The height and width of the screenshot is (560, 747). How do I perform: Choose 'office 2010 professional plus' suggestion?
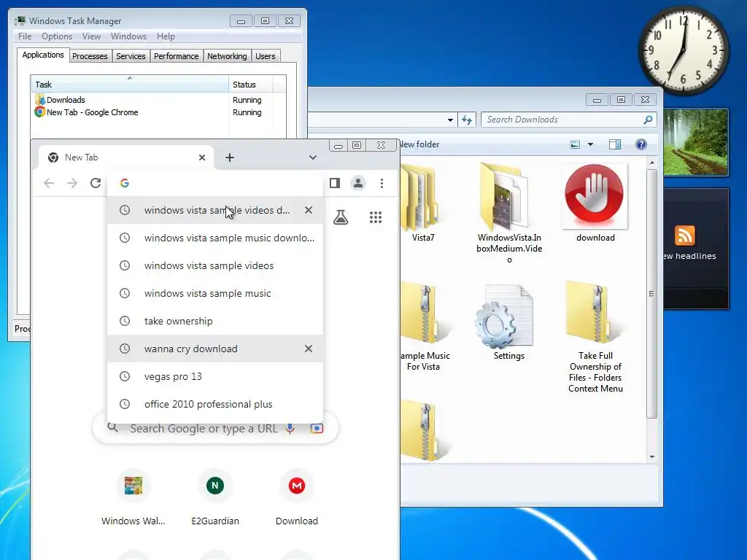(215, 404)
